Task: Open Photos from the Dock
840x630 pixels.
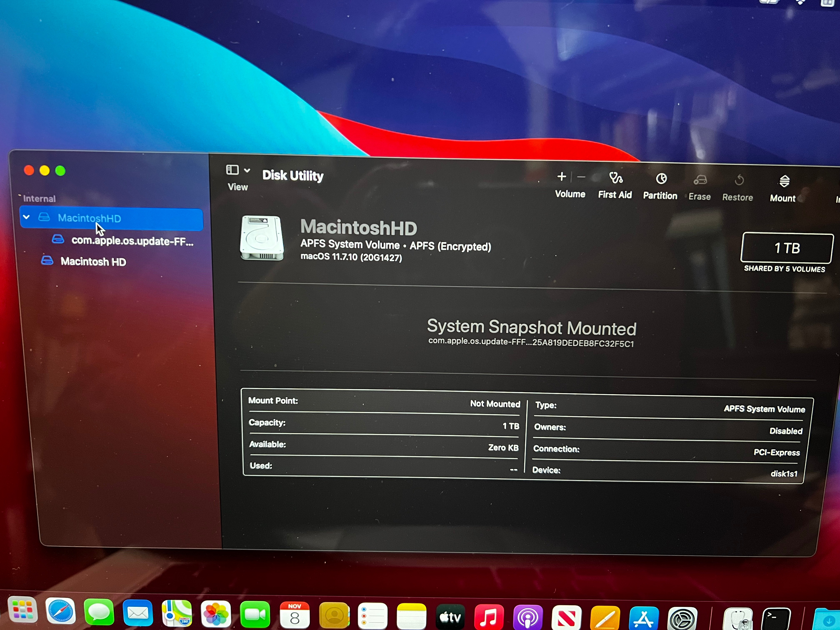Action: point(216,614)
